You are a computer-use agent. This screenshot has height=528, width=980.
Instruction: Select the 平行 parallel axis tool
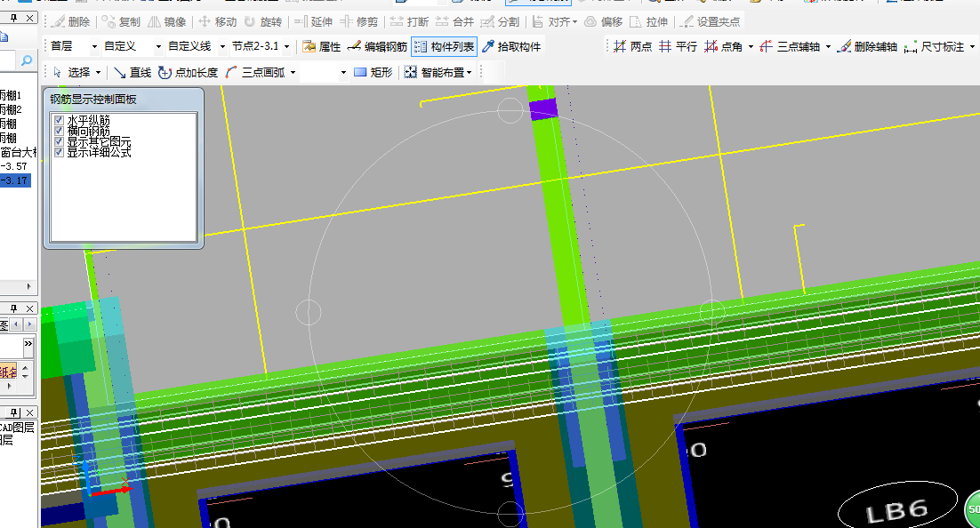pos(678,47)
